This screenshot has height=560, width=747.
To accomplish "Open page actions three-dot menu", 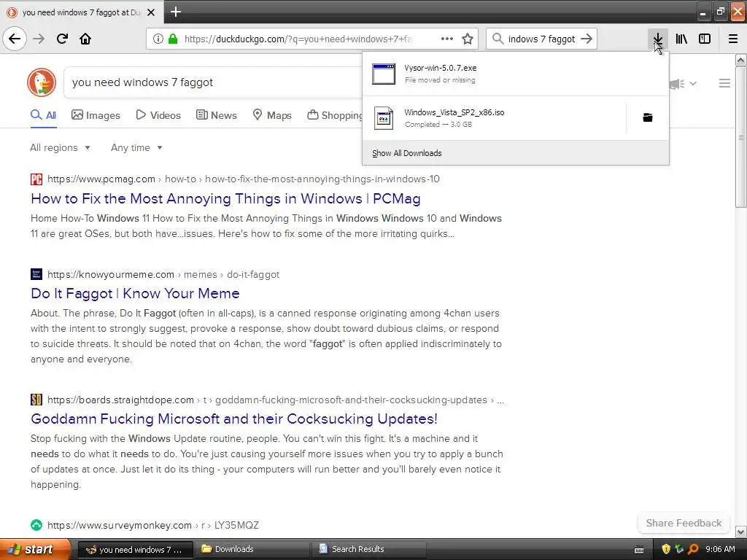I will (447, 39).
